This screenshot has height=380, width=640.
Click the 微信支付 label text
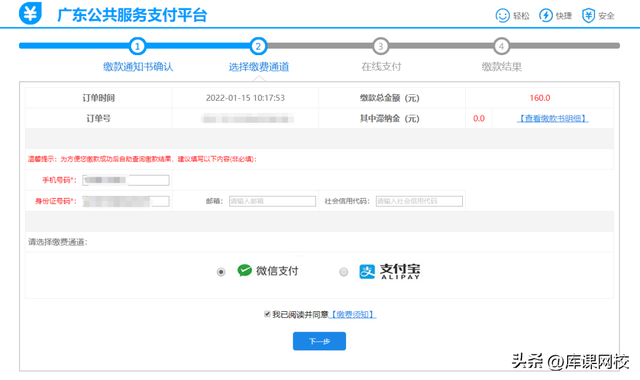tap(277, 271)
